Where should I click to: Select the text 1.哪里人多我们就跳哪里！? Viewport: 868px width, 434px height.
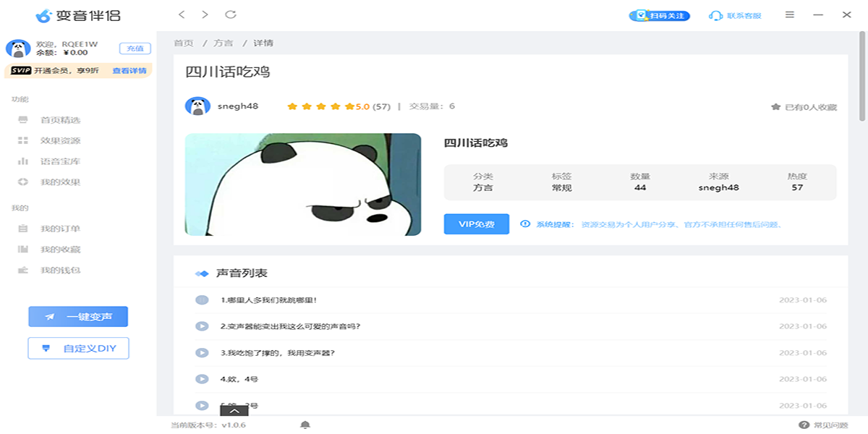[269, 300]
